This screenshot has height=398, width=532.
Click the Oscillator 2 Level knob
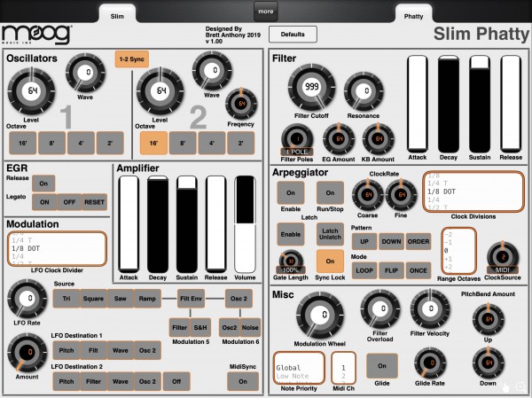pyautogui.click(x=160, y=91)
